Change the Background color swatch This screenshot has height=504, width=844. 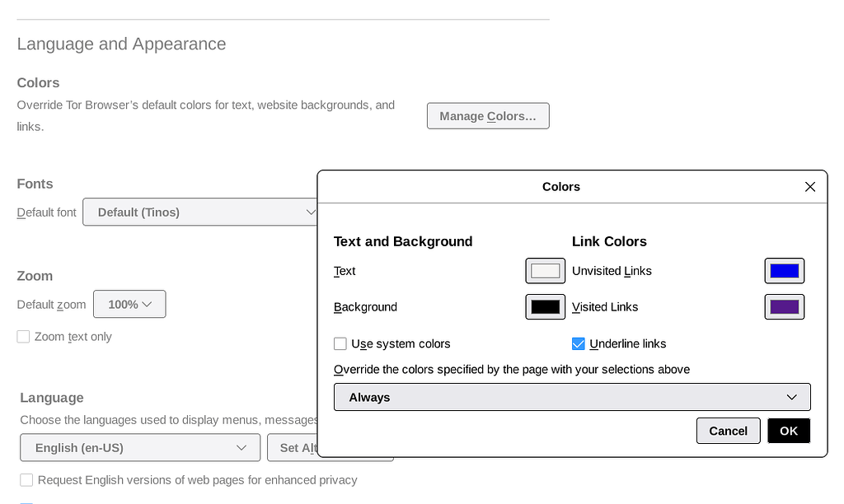click(x=545, y=306)
